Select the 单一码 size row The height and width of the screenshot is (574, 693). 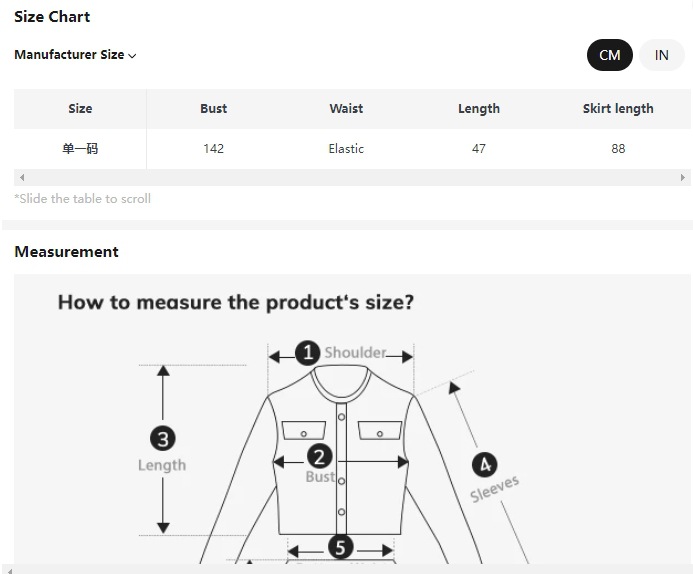pyautogui.click(x=80, y=149)
